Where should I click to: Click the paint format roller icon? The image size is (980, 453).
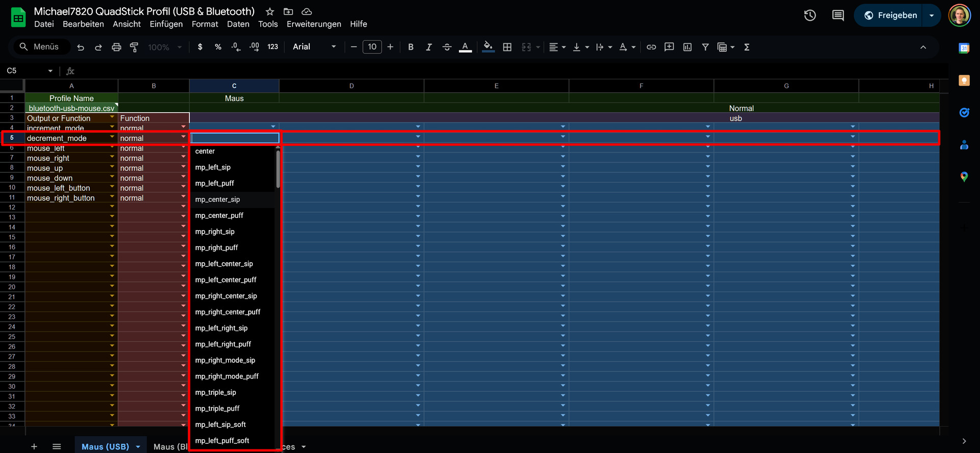click(134, 47)
